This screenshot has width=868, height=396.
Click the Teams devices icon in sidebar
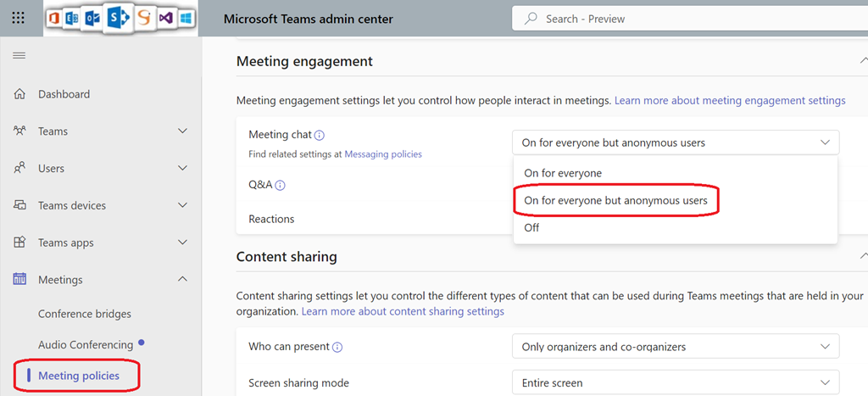point(19,205)
